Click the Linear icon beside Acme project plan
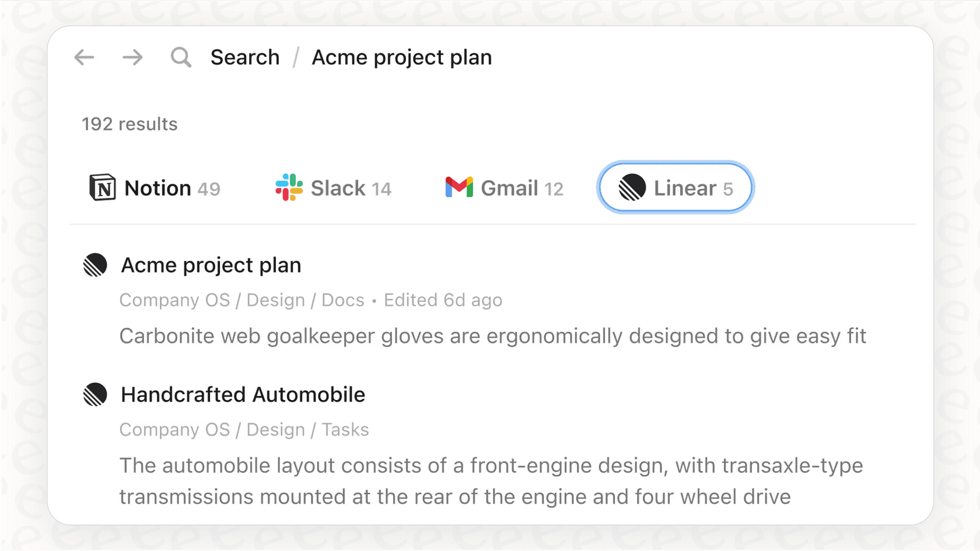The image size is (980, 551). point(95,265)
